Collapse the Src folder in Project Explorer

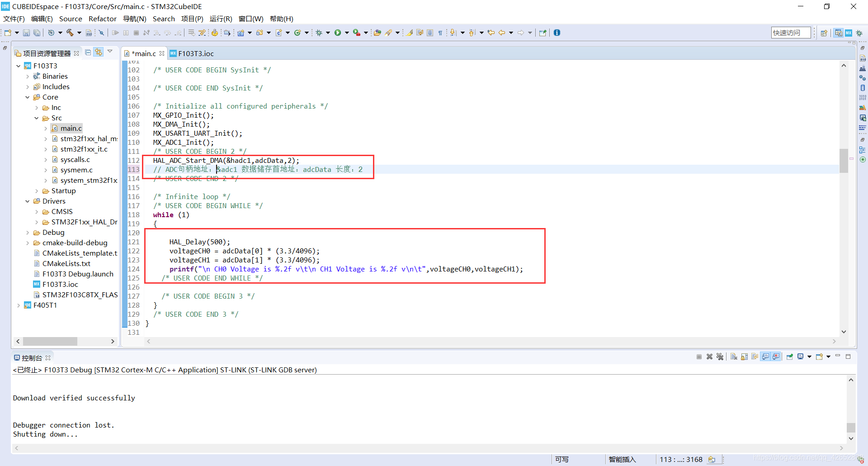(x=37, y=118)
